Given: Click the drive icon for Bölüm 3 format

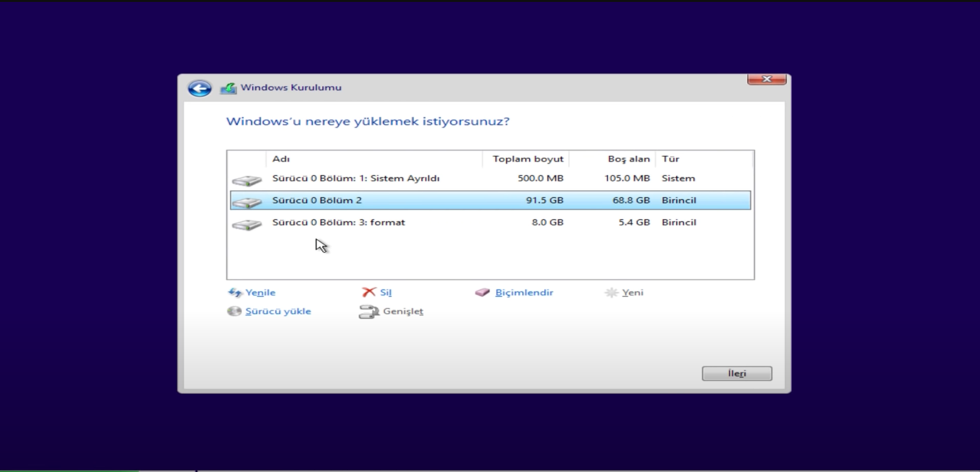Looking at the screenshot, I should (246, 224).
